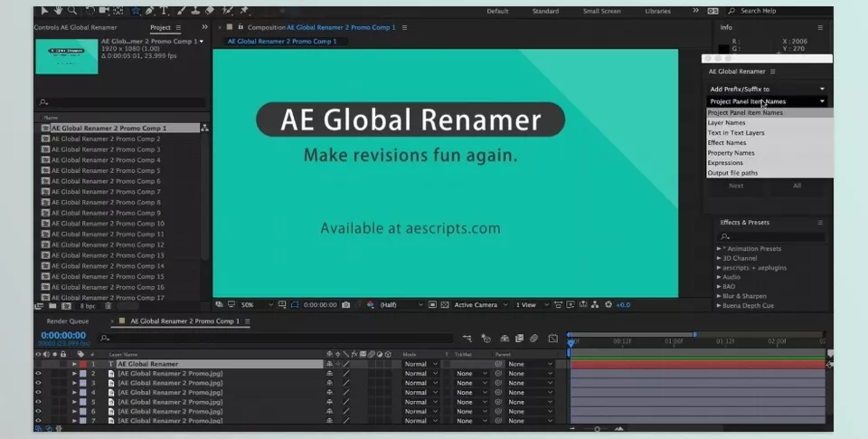The image size is (868, 439).
Task: Toggle the viewer lock icon
Action: pos(241,27)
